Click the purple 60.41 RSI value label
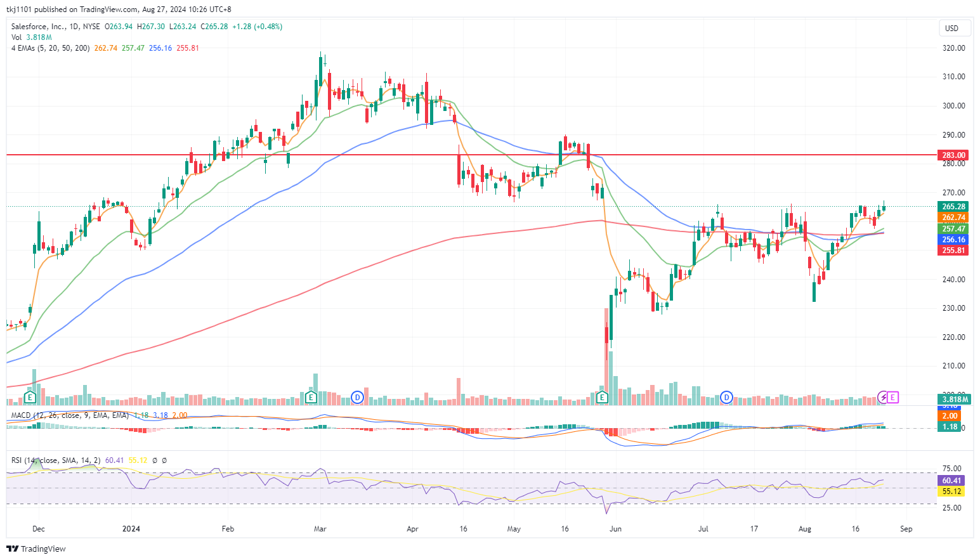Image resolution: width=980 pixels, height=560 pixels. (951, 480)
